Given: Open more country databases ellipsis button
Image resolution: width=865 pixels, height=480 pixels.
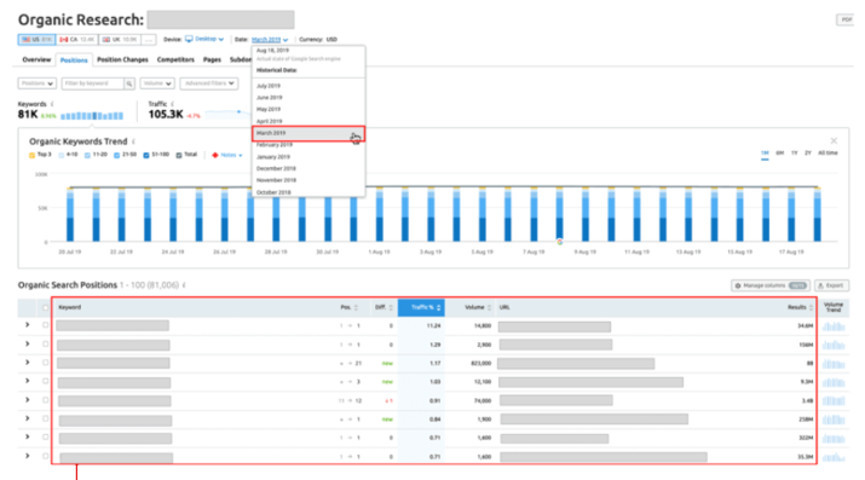Looking at the screenshot, I should tap(148, 39).
